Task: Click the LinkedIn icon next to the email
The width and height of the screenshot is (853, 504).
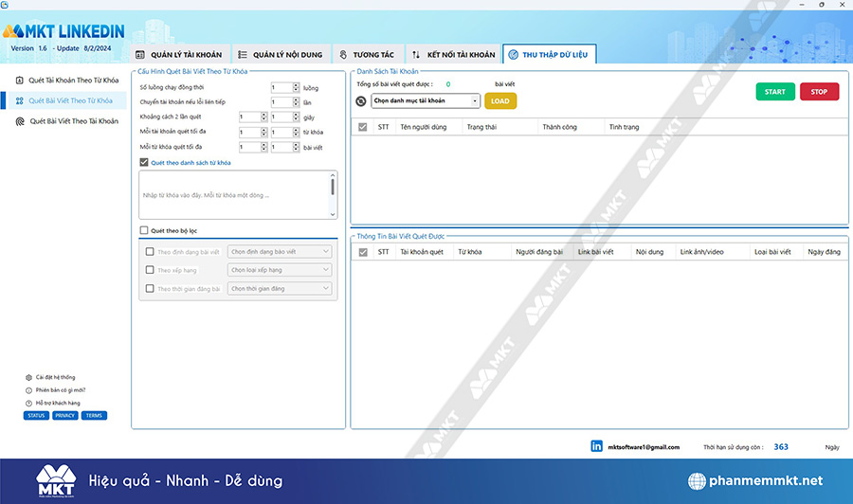Action: (597, 446)
